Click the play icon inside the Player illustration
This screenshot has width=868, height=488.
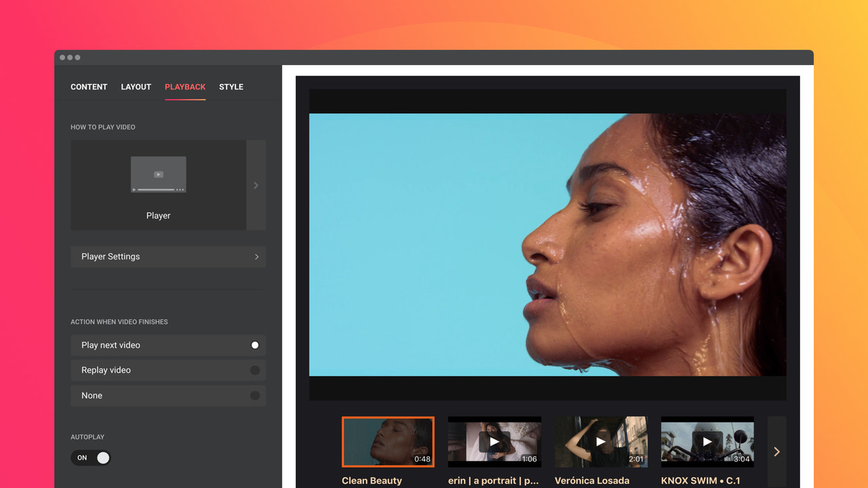[x=158, y=174]
